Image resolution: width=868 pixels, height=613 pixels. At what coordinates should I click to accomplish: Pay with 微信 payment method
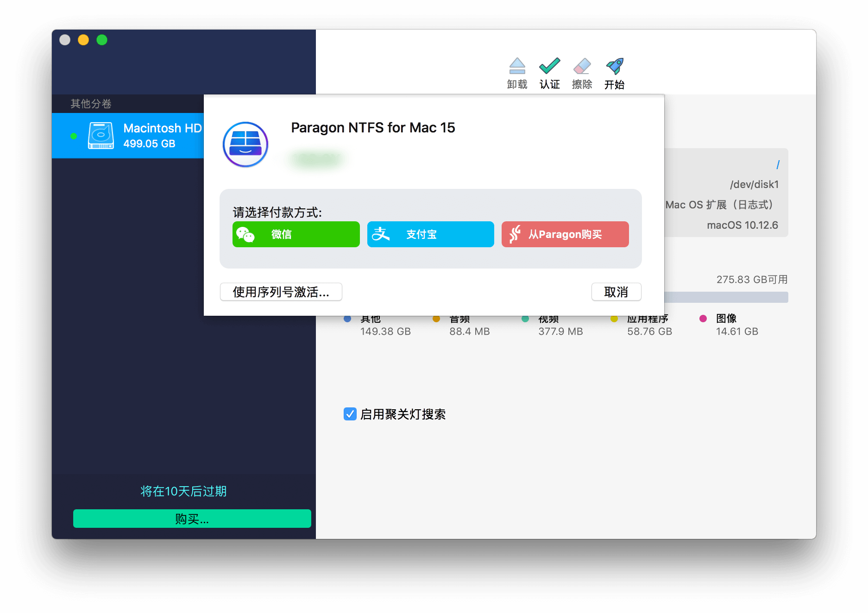click(296, 234)
